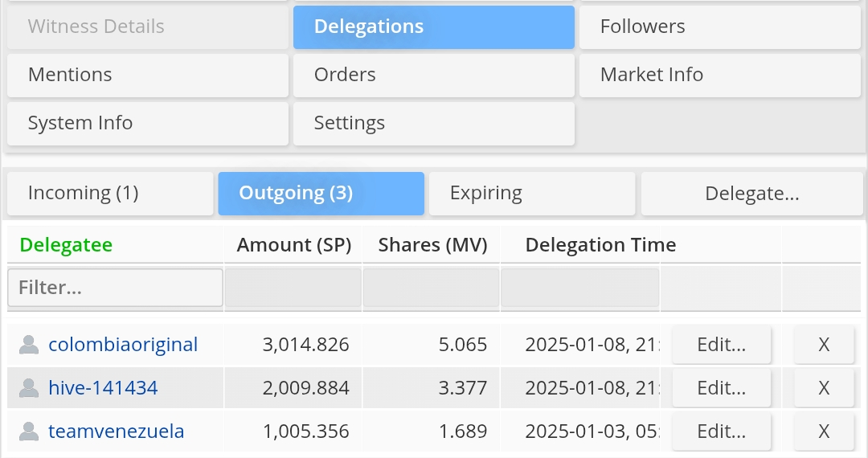Remove the colombiaoriginal delegation with X
The width and height of the screenshot is (868, 458).
(824, 345)
